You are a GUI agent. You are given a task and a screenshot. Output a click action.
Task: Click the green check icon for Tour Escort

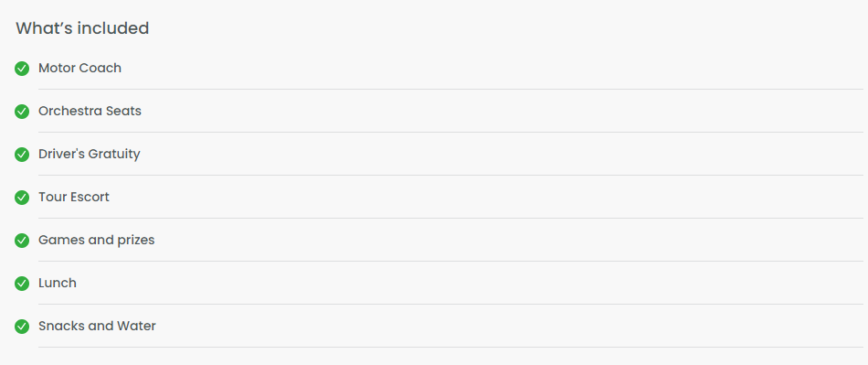[x=22, y=198]
